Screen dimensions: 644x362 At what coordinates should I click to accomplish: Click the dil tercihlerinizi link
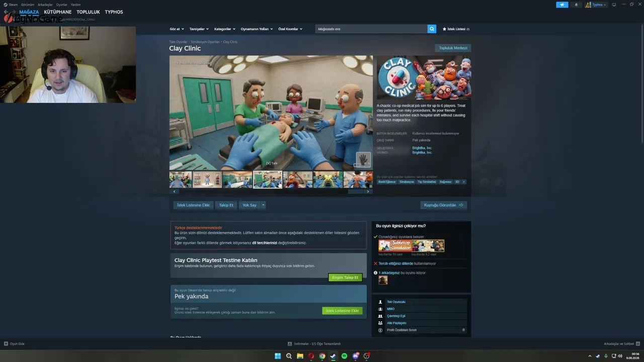265,243
